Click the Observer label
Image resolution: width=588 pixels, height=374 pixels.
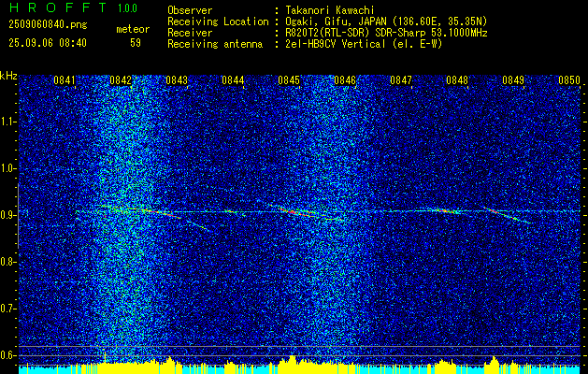pyautogui.click(x=190, y=10)
